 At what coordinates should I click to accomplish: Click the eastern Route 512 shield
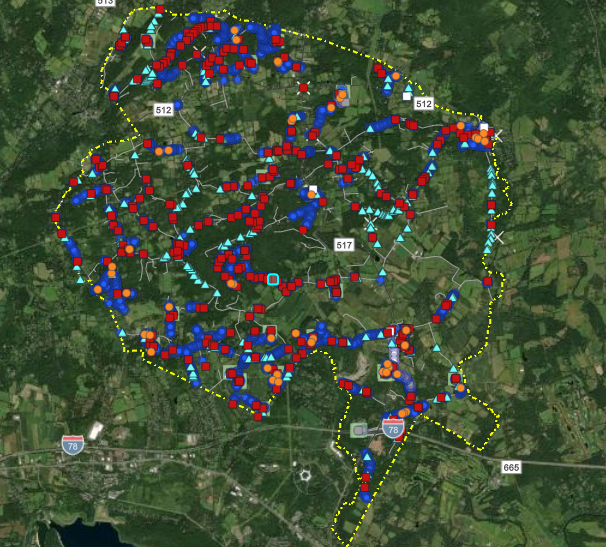coord(423,104)
